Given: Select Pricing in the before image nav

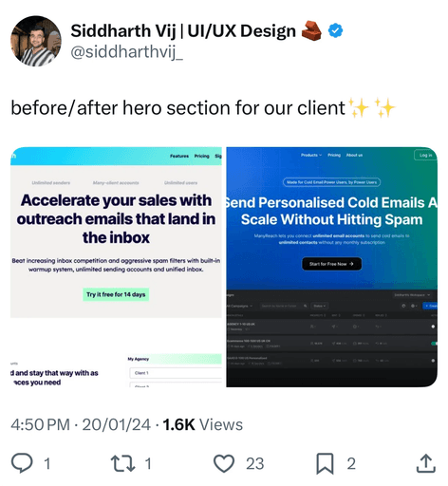Looking at the screenshot, I should 201,156.
